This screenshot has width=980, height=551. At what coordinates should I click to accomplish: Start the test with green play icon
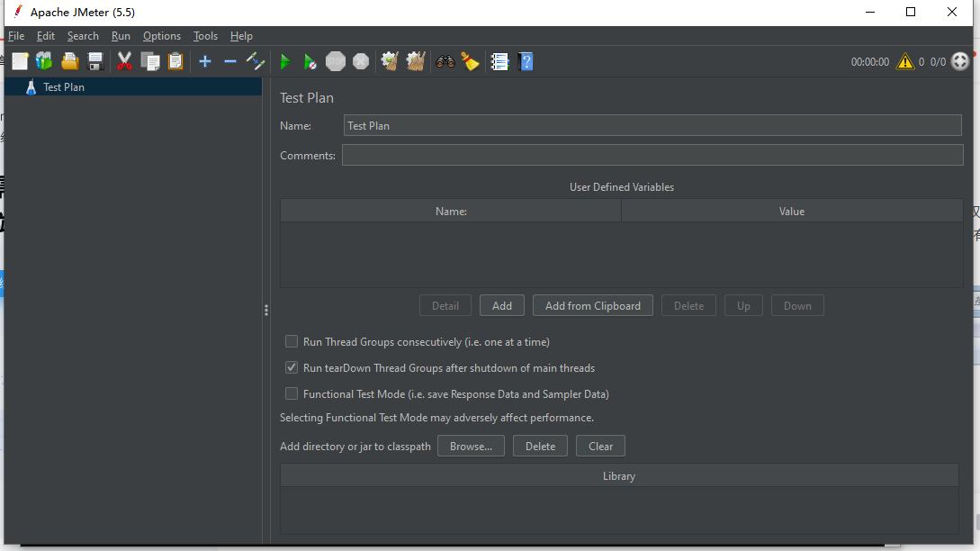tap(285, 61)
